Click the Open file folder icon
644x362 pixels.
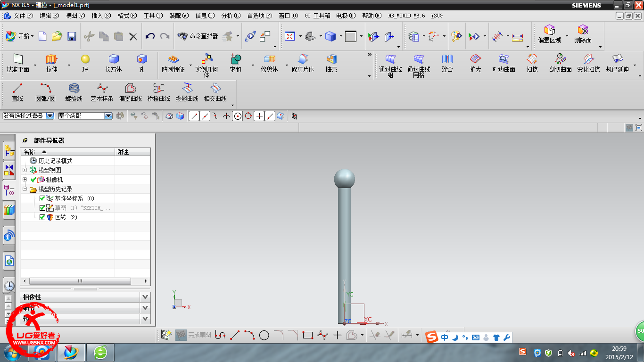[x=57, y=36]
